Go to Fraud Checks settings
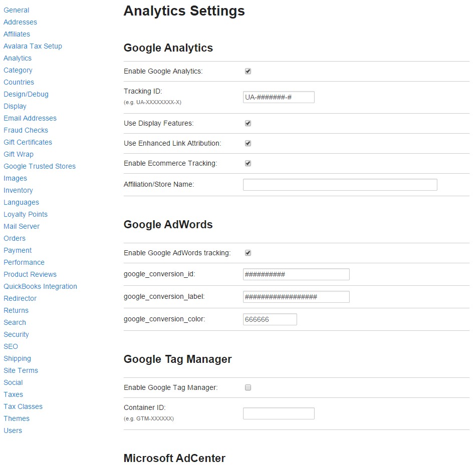The image size is (476, 468). 26,131
